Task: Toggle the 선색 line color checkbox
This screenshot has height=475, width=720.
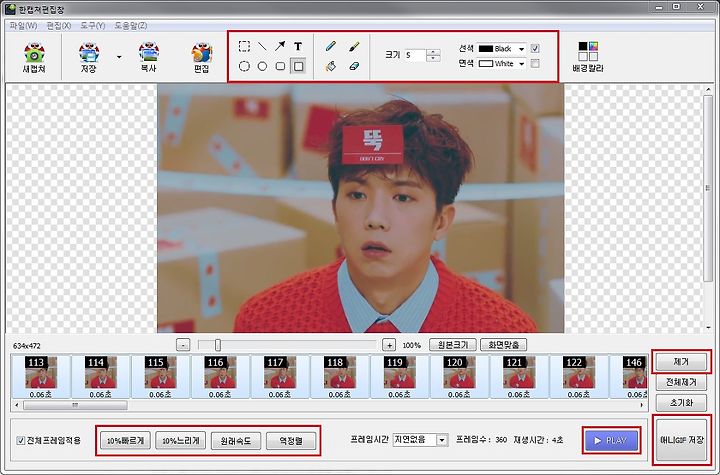Action: pos(535,48)
